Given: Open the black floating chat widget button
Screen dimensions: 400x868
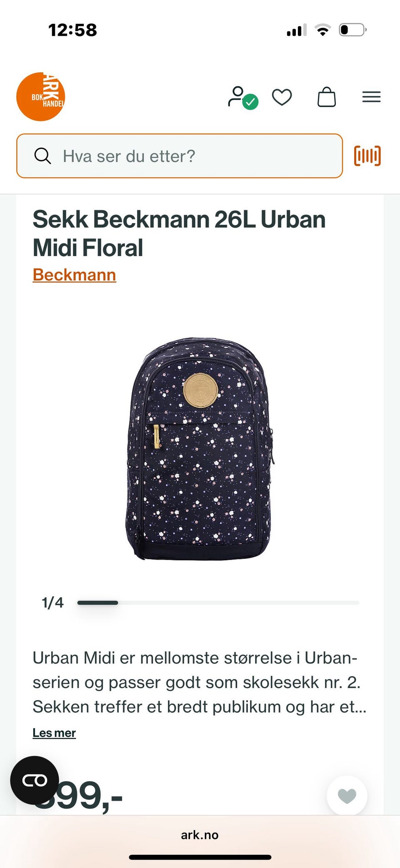Looking at the screenshot, I should point(35,780).
